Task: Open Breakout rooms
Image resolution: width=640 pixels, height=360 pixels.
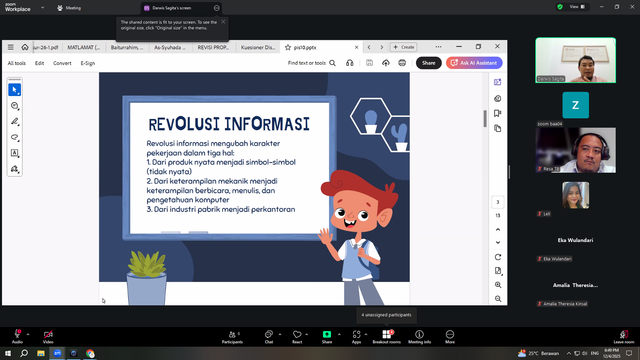Action: click(387, 337)
